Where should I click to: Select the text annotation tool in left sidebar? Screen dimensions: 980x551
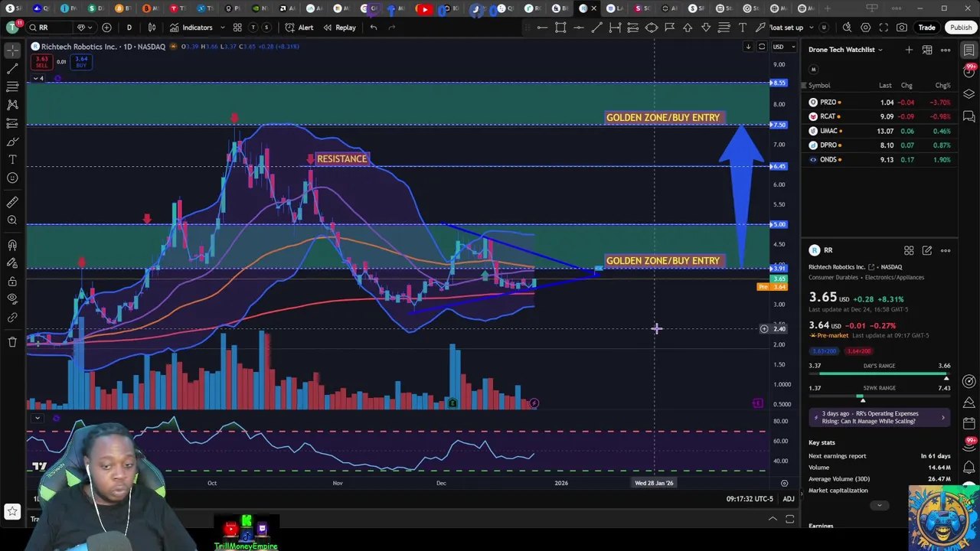click(12, 159)
